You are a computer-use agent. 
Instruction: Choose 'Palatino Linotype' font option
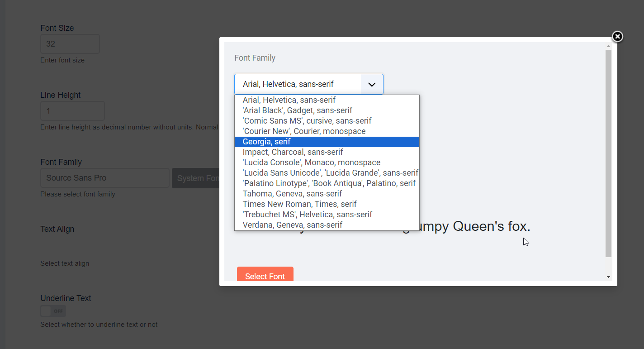tap(327, 183)
